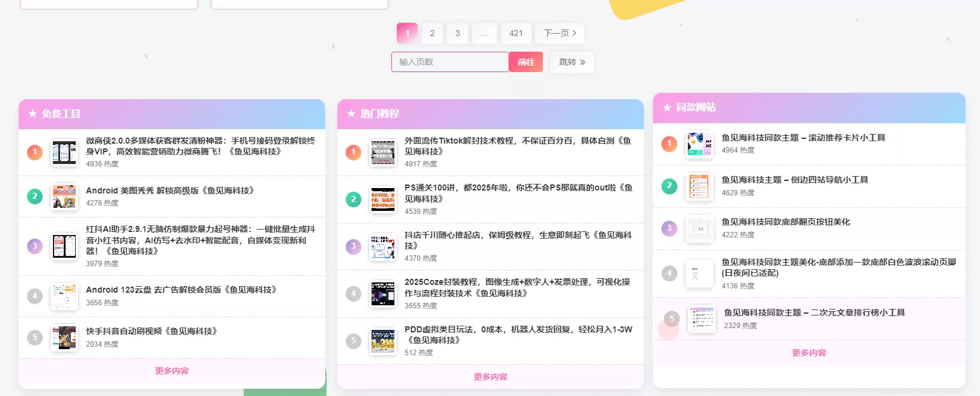Open the Android 美图秀秀 thumbnail icon

pos(64,196)
